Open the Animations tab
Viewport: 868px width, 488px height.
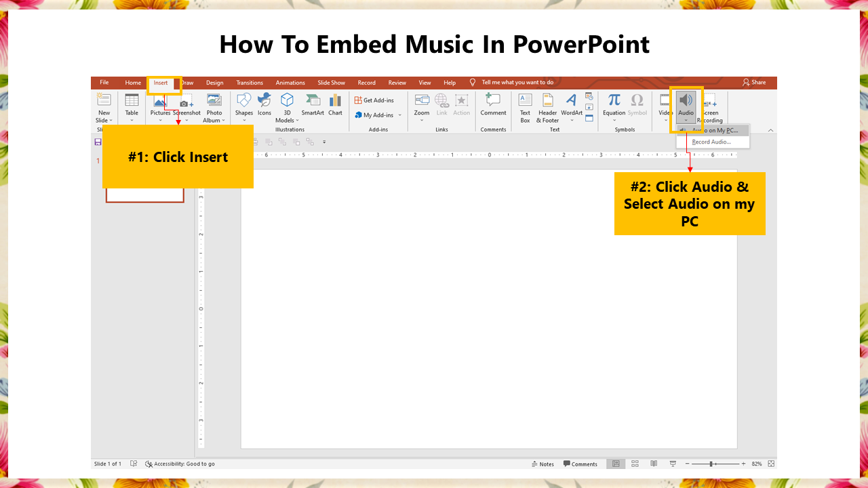(x=290, y=83)
